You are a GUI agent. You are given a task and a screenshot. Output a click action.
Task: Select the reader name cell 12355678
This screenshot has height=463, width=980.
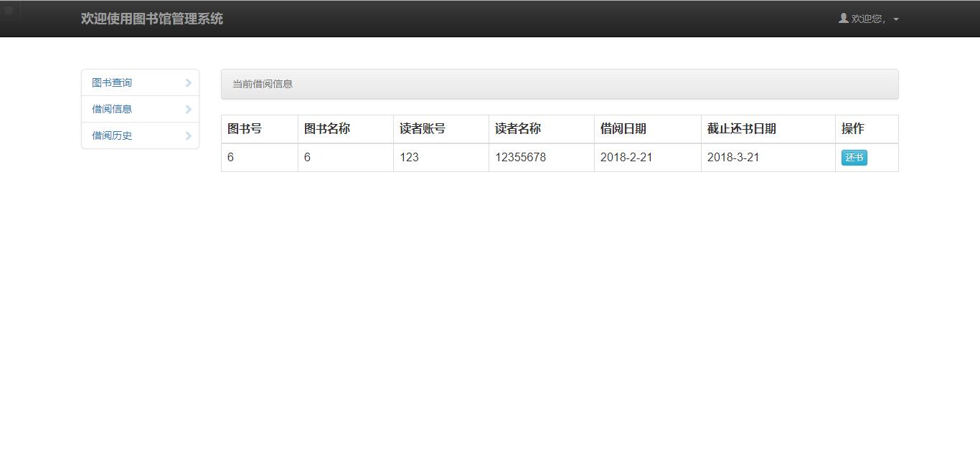click(x=542, y=158)
